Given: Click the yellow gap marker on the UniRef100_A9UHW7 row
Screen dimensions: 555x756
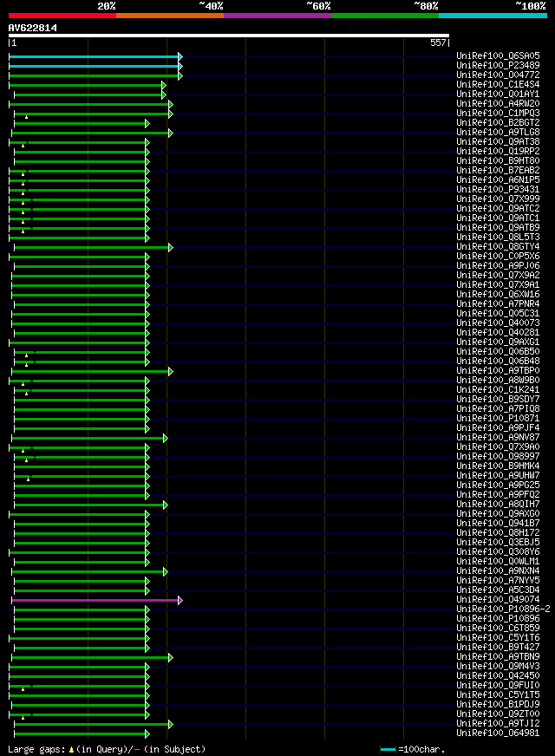Looking at the screenshot, I should click(x=28, y=479).
